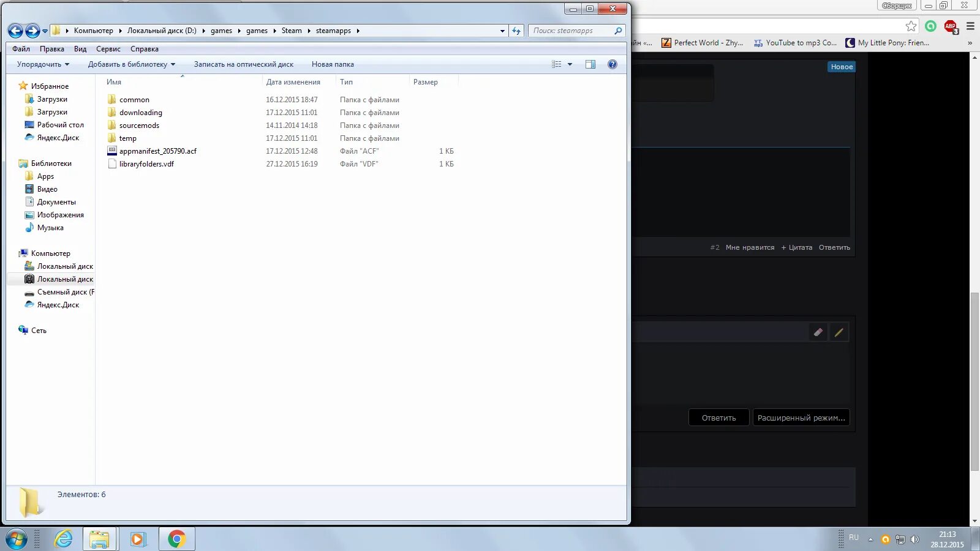The width and height of the screenshot is (980, 551).
Task: Open the Документы library
Action: [56, 202]
